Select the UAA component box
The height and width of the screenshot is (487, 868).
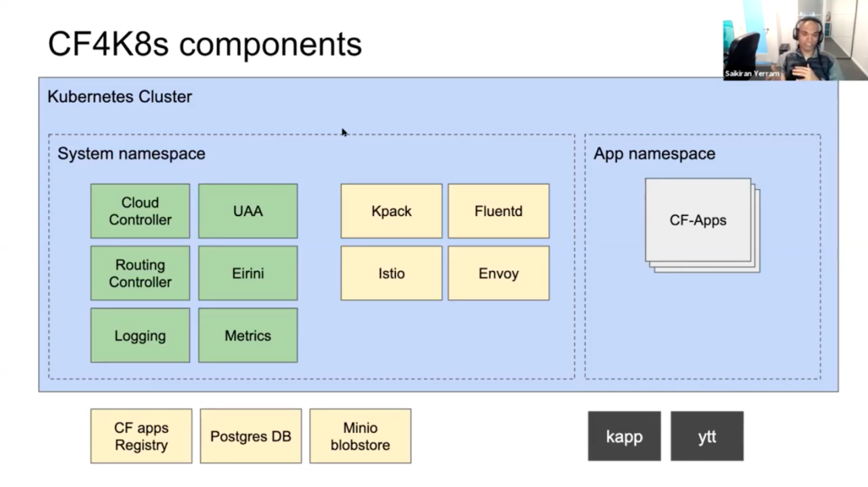coord(248,211)
